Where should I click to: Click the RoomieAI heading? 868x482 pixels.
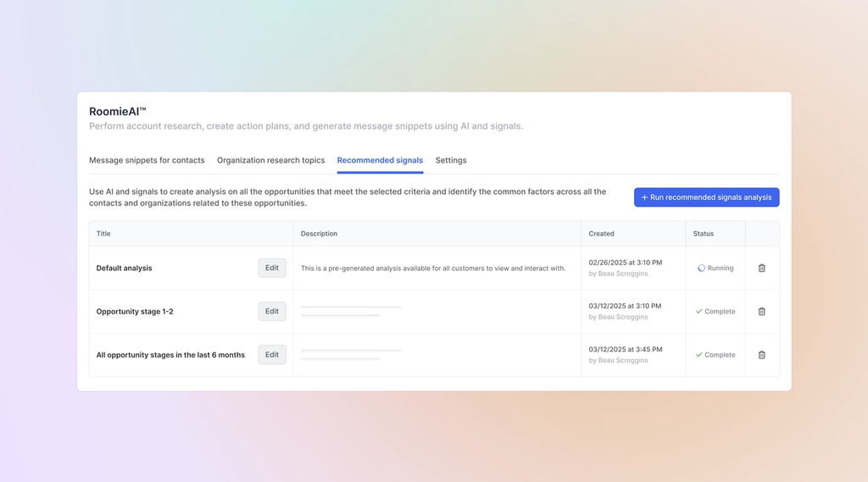(x=117, y=111)
